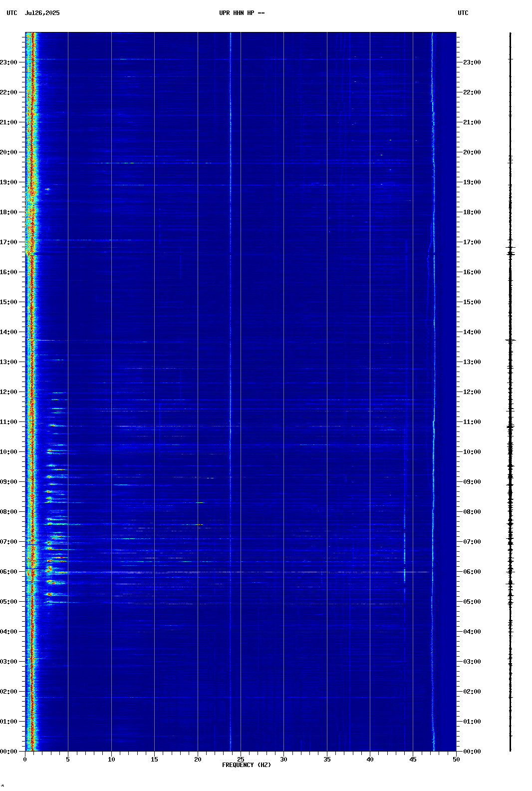The width and height of the screenshot is (532, 791).
Task: Click the '5' frequency tick label
Action: (x=68, y=760)
